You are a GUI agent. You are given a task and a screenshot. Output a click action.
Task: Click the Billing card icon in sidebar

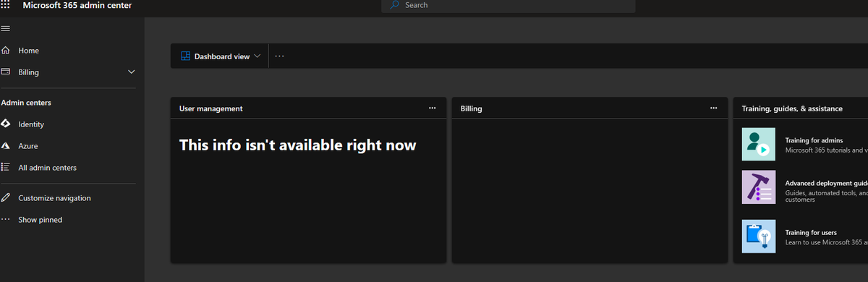click(x=6, y=72)
